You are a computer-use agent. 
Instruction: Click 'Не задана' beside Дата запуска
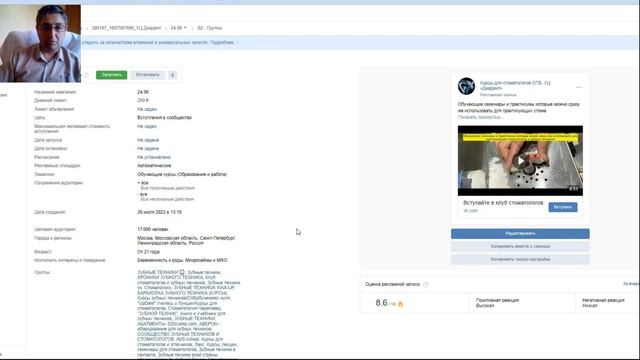pyautogui.click(x=148, y=140)
